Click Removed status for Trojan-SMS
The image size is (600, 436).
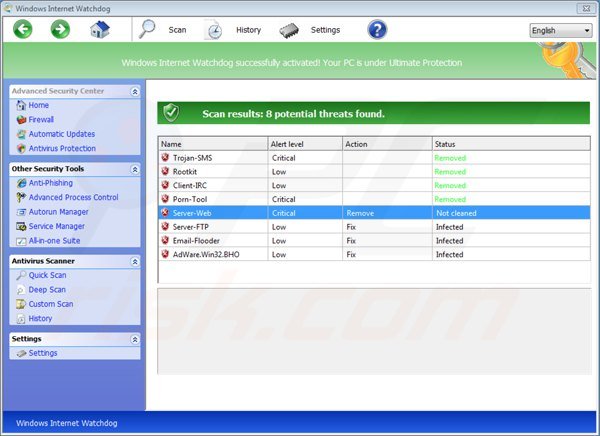(450, 158)
